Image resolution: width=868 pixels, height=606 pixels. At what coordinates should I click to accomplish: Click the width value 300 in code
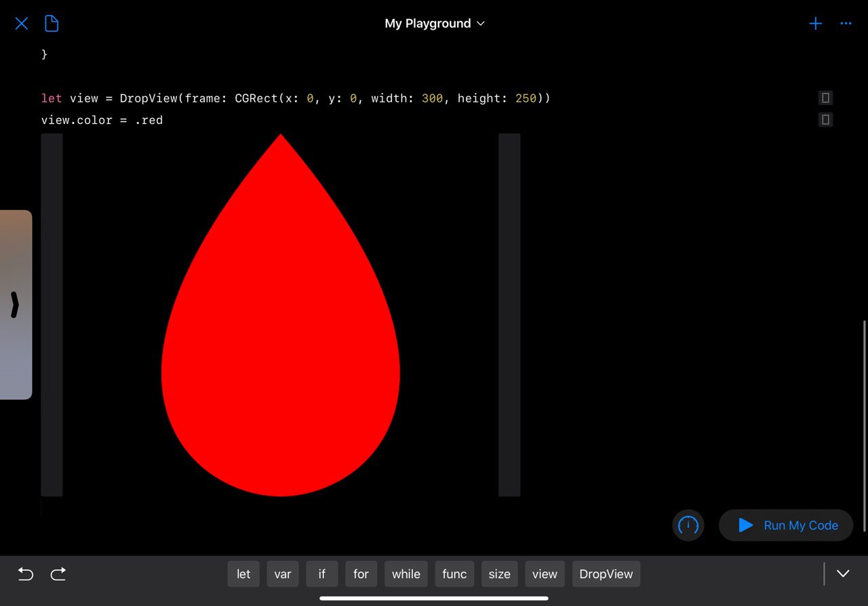point(432,98)
